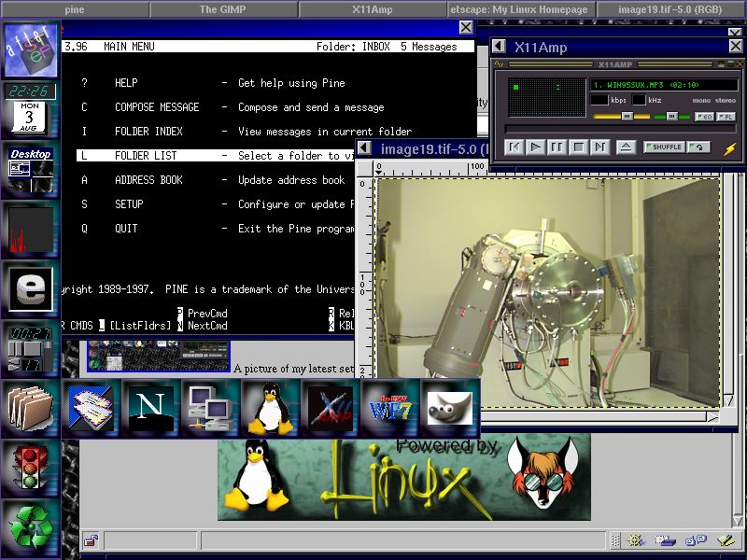Launch WordPerfect 7 from the WP7 icon
The height and width of the screenshot is (560, 747).
pos(390,409)
